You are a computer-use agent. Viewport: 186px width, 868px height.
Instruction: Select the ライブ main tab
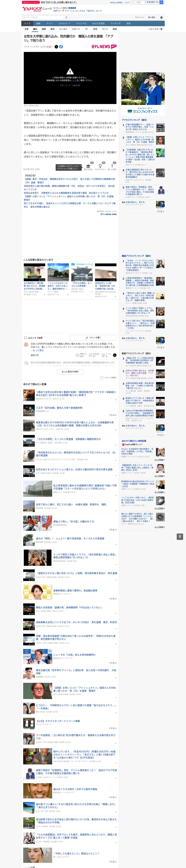(x=49, y=24)
